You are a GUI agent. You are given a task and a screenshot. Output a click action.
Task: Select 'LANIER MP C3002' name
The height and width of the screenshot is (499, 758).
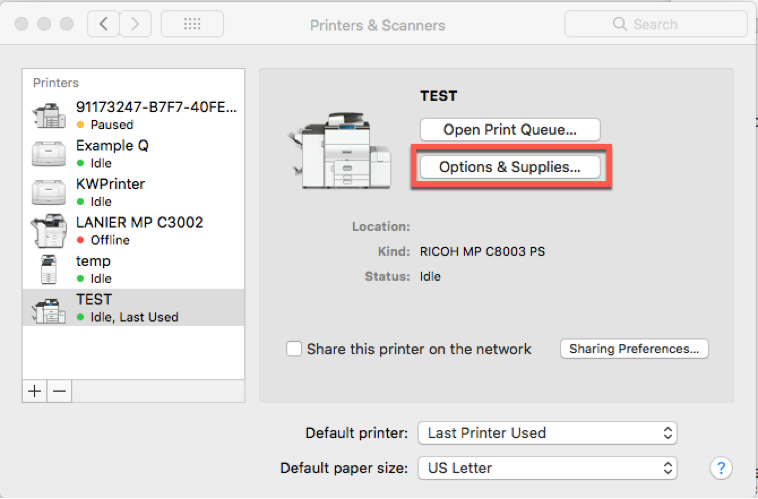tap(139, 222)
